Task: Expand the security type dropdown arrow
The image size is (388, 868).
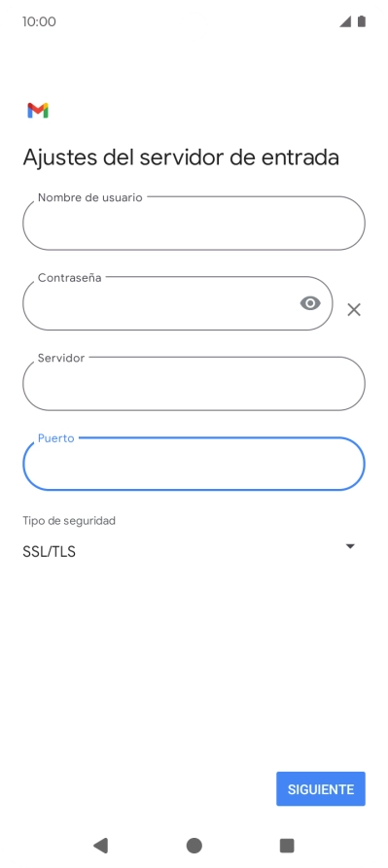Action: tap(350, 546)
